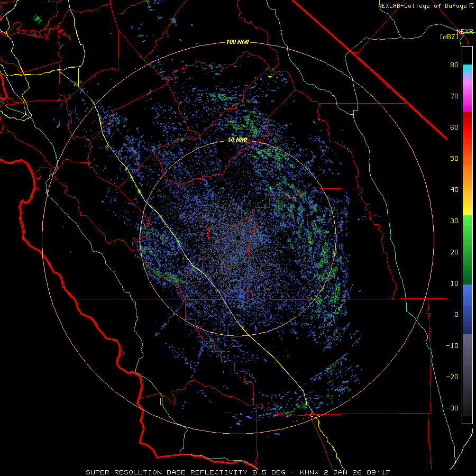Image resolution: width=476 pixels, height=476 pixels.
Task: Click the NEXLAB-College of DuPage title text
Action: [x=423, y=6]
